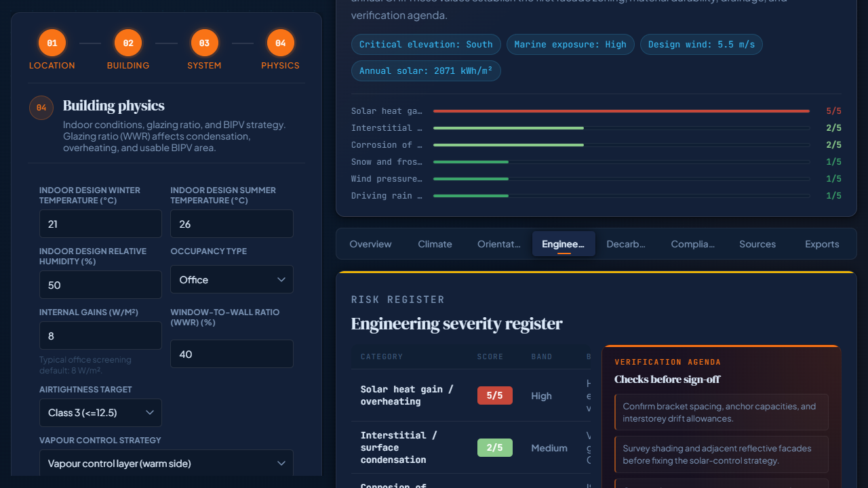Switch to the Overview tab
The width and height of the screenshot is (868, 488).
(x=370, y=244)
